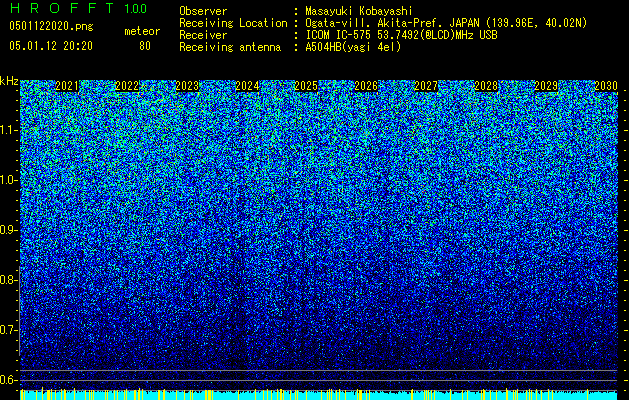Click the 2027 time marker label
Screen dimensions: 629x400
pyautogui.click(x=426, y=86)
